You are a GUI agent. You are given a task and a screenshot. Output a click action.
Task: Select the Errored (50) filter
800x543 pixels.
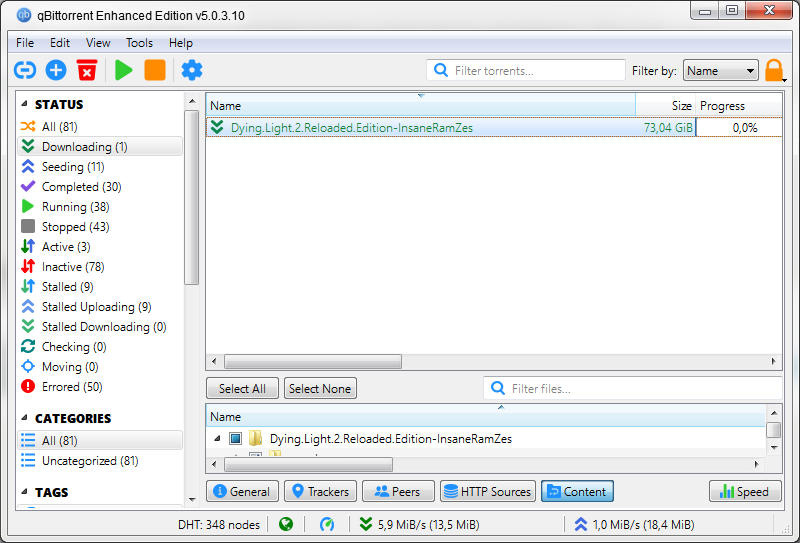tap(100, 386)
